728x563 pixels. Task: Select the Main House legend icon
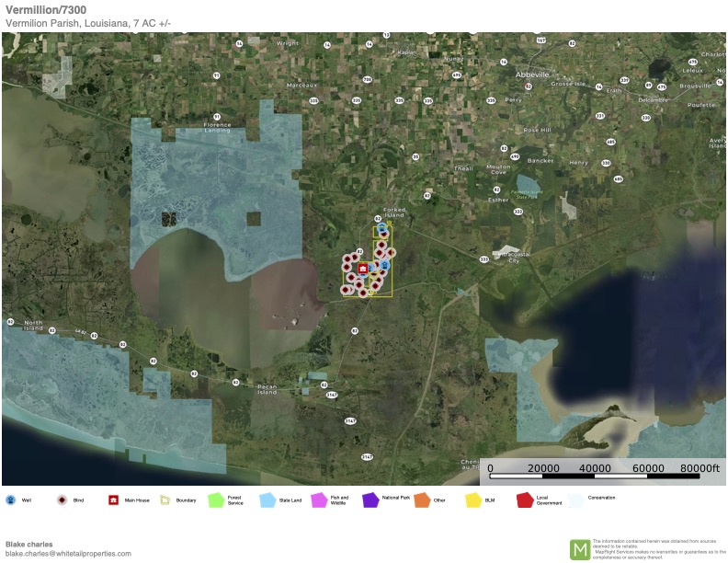tap(113, 500)
